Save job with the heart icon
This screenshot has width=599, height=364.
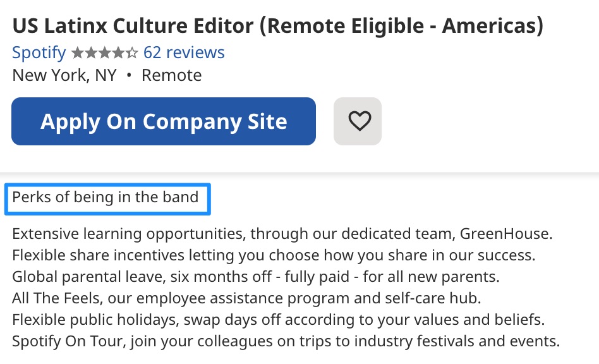(358, 121)
